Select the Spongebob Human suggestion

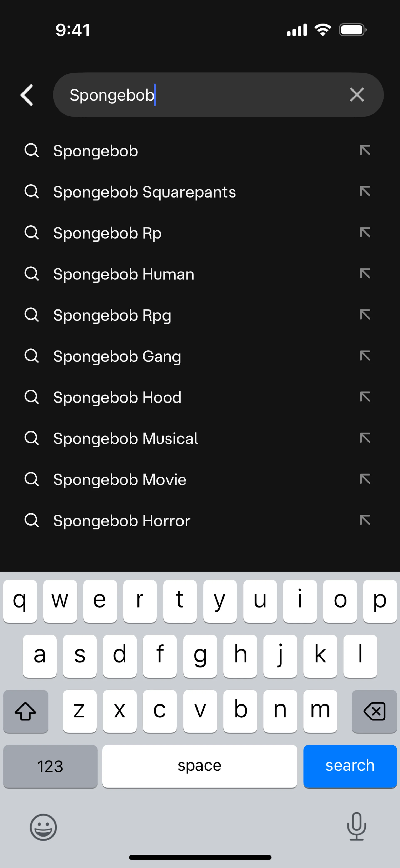(x=124, y=274)
